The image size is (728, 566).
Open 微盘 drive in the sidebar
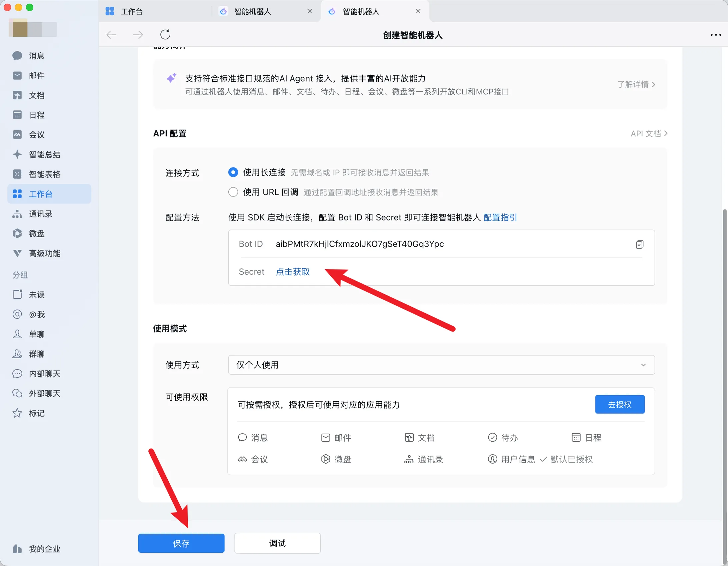49,233
